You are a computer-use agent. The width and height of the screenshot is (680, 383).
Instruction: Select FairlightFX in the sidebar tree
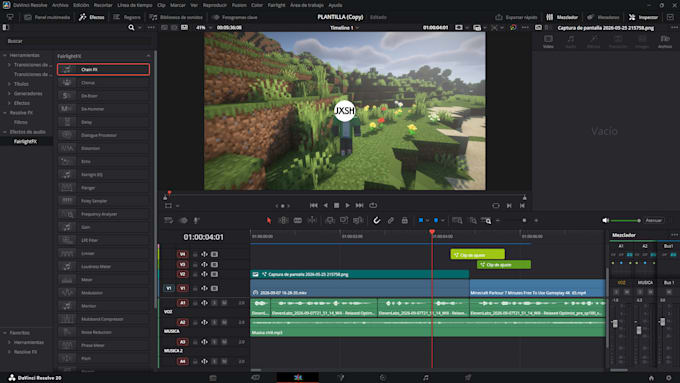coord(26,141)
